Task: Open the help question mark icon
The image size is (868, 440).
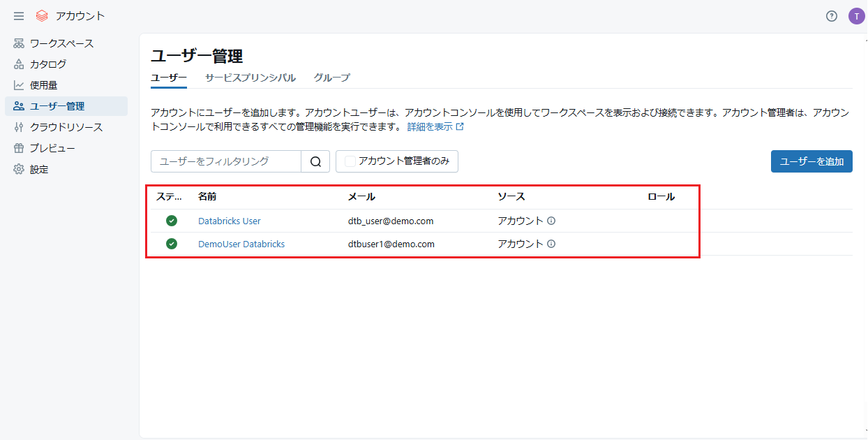Action: click(x=831, y=16)
